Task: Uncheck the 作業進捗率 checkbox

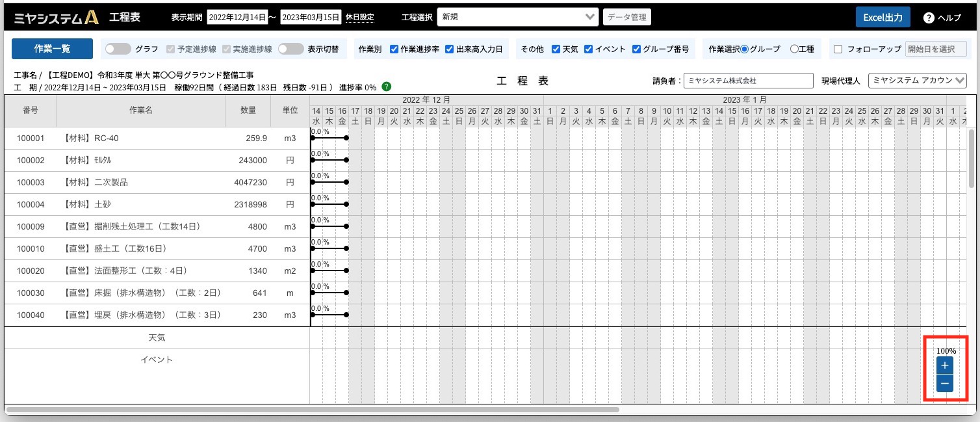Action: tap(394, 49)
